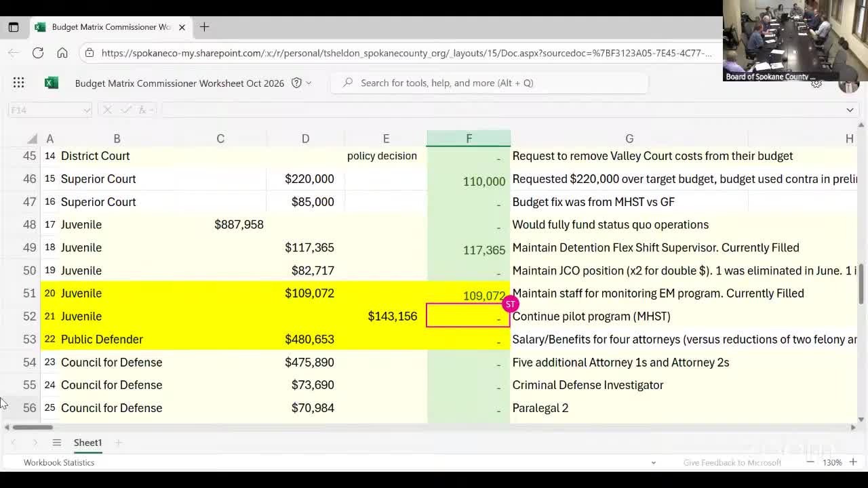Open the all sheets list icon
This screenshot has width=868, height=488.
click(x=57, y=443)
